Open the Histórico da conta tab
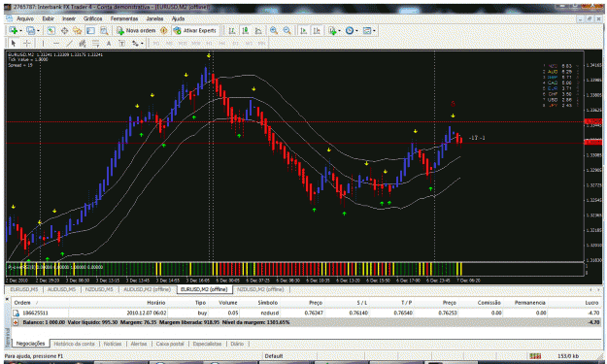This screenshot has height=364, width=607. point(75,344)
